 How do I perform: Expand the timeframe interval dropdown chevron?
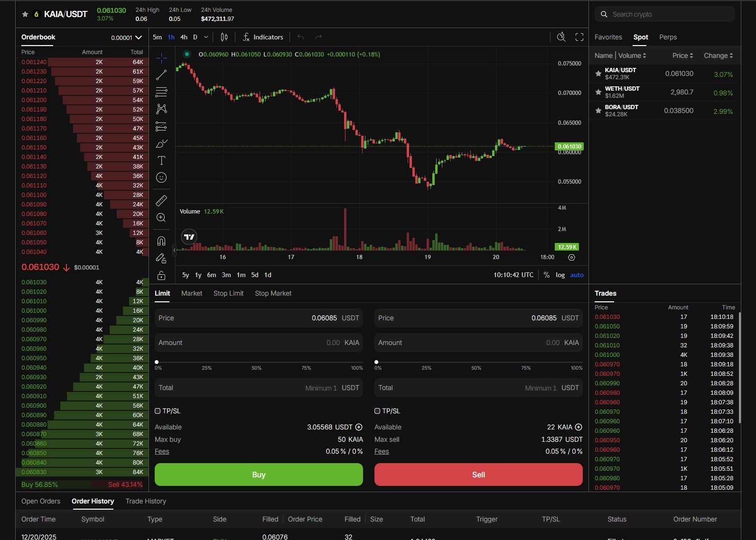click(x=206, y=37)
